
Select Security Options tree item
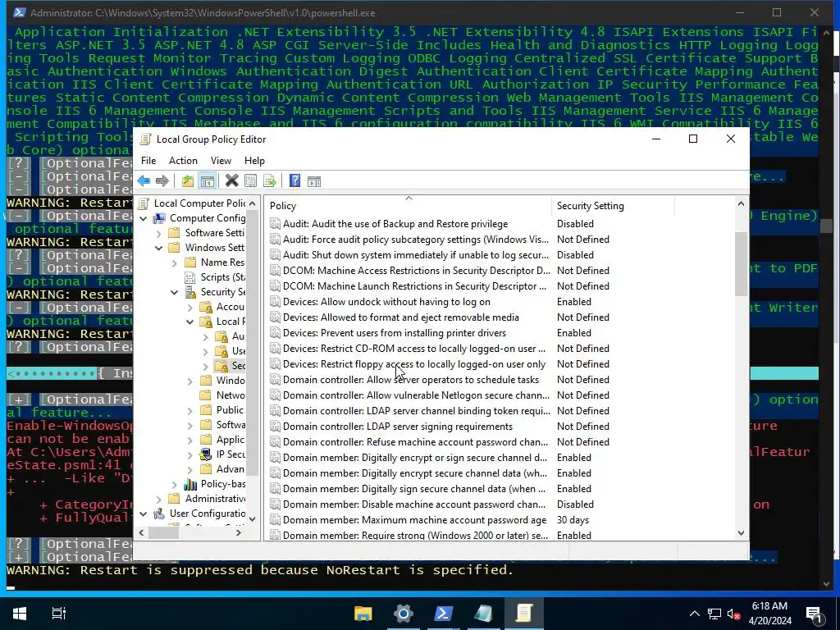(238, 366)
